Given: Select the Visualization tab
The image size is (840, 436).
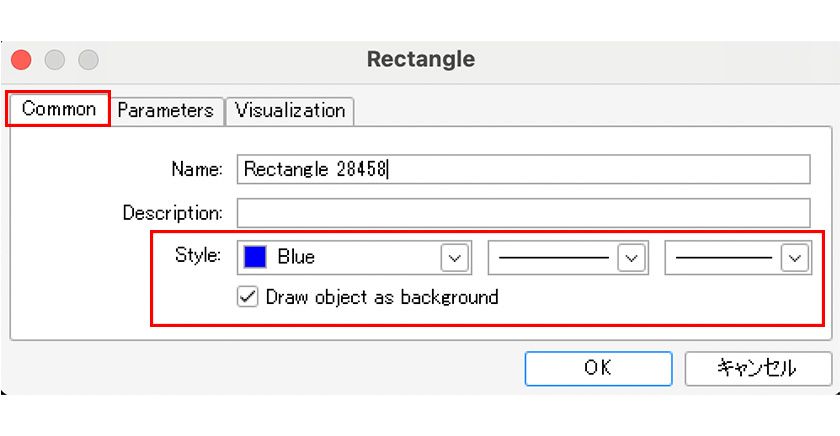Looking at the screenshot, I should [x=290, y=110].
